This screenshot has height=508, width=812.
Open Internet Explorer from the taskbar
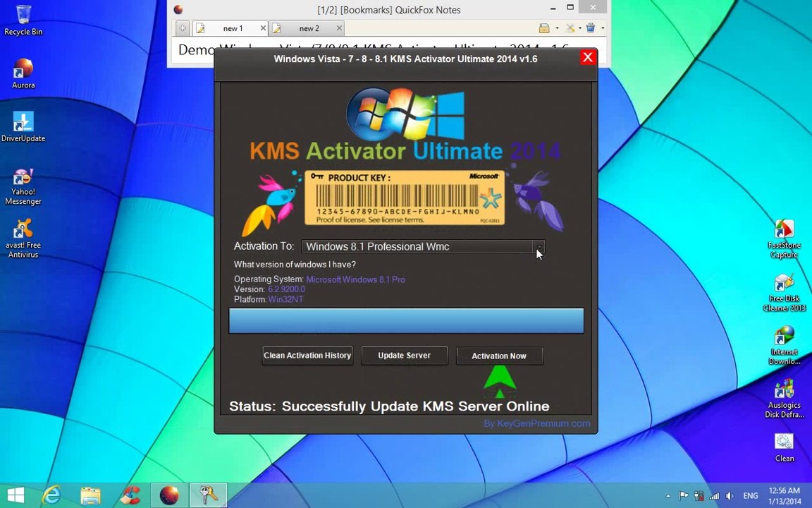pyautogui.click(x=51, y=495)
